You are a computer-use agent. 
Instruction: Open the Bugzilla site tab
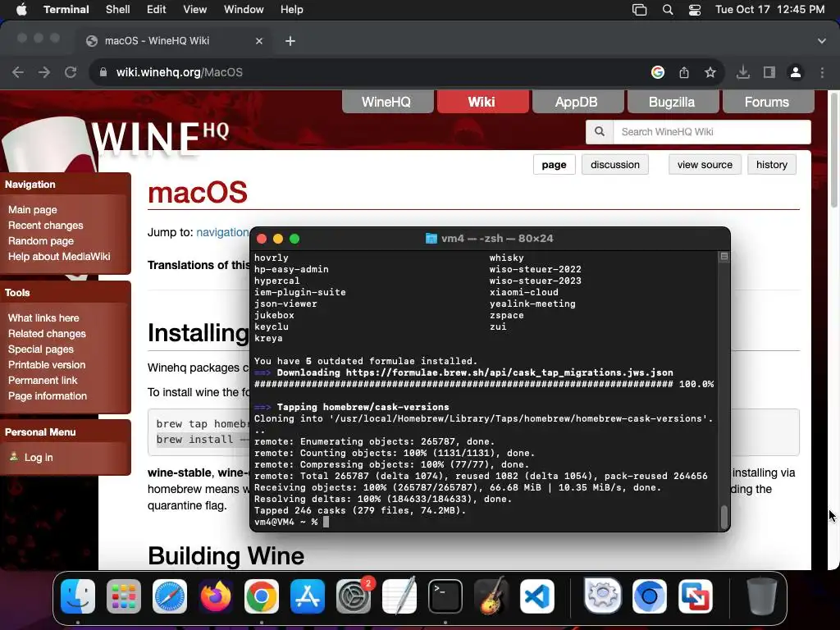pyautogui.click(x=672, y=102)
